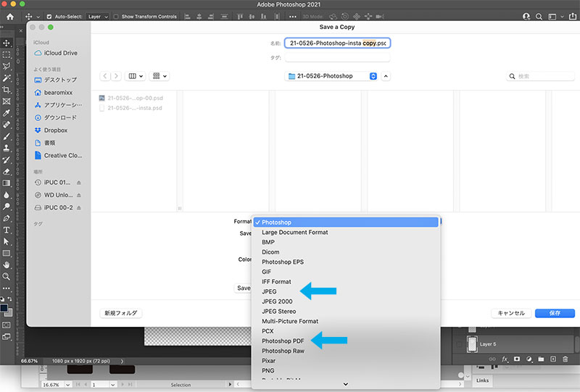Select the Brush tool
The width and height of the screenshot is (580, 392).
tap(7, 136)
